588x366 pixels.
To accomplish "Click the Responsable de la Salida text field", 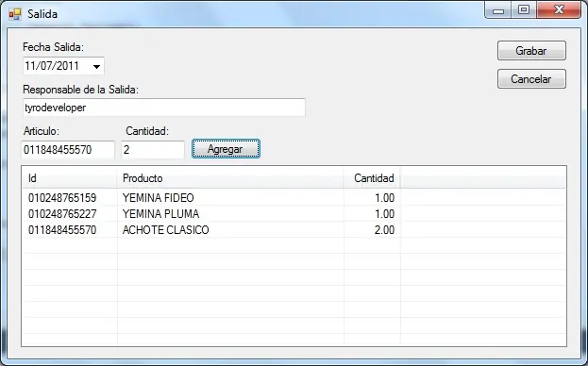I will tap(164, 108).
